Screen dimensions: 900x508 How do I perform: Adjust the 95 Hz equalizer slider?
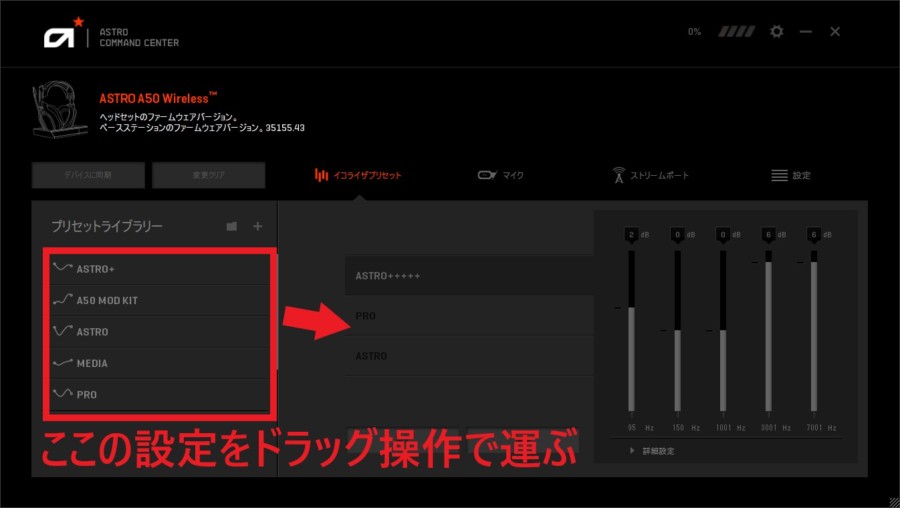(631, 331)
